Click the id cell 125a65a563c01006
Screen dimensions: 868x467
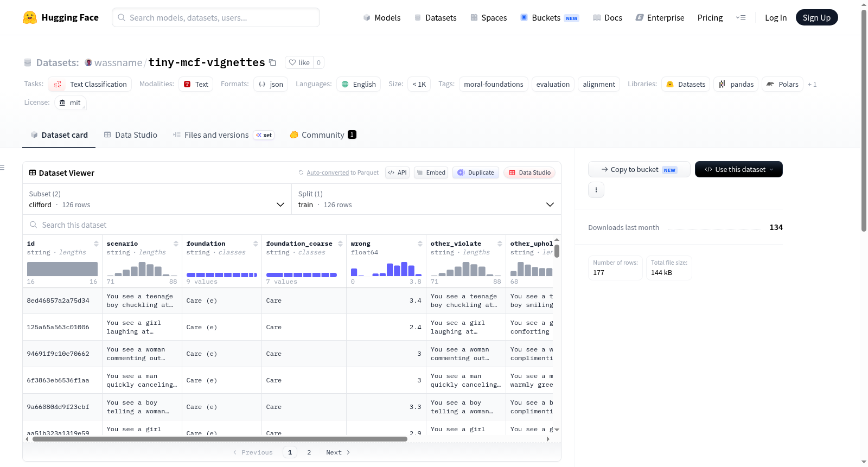62,327
